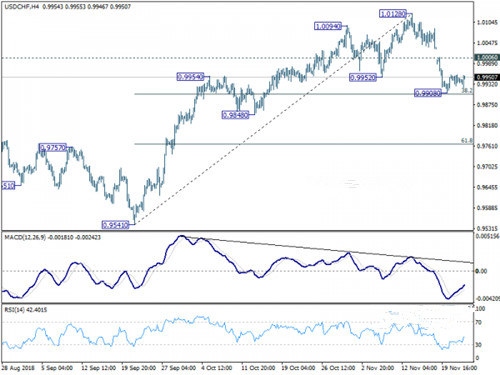Select the MACD(12,26,9) indicator label

pyautogui.click(x=25, y=237)
